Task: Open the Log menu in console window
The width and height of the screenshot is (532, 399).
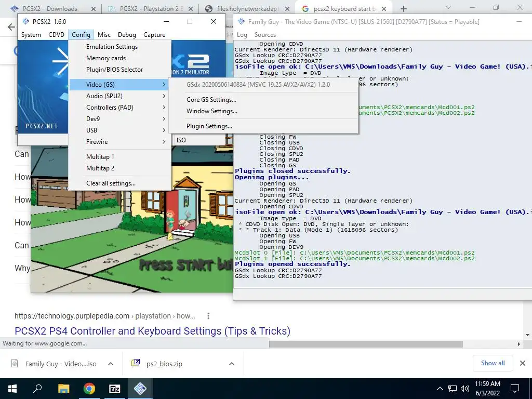Action: point(242,35)
